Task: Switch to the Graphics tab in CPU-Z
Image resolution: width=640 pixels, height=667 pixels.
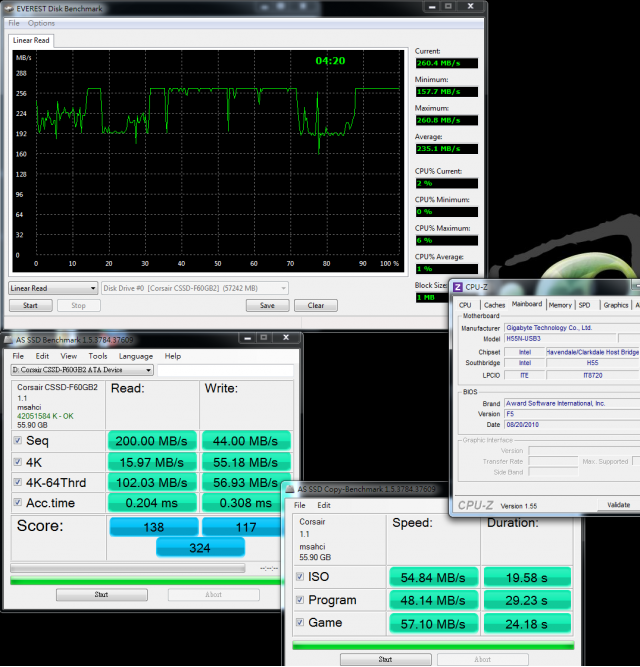Action: (x=616, y=305)
